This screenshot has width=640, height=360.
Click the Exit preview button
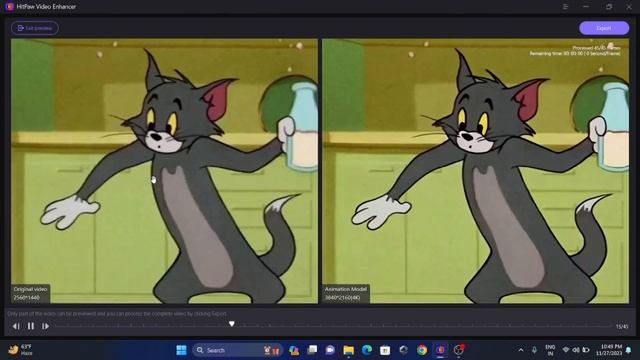(35, 28)
